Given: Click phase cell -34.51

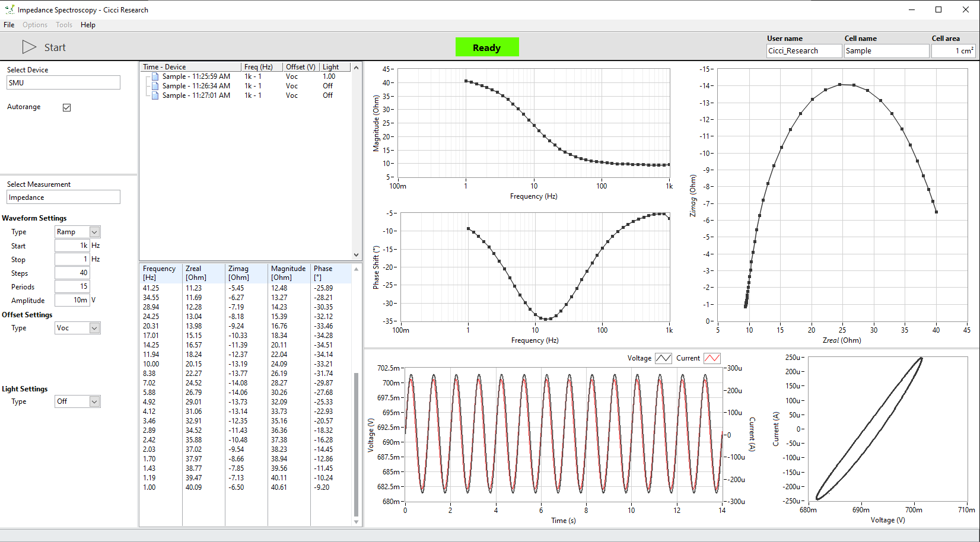Looking at the screenshot, I should point(323,345).
